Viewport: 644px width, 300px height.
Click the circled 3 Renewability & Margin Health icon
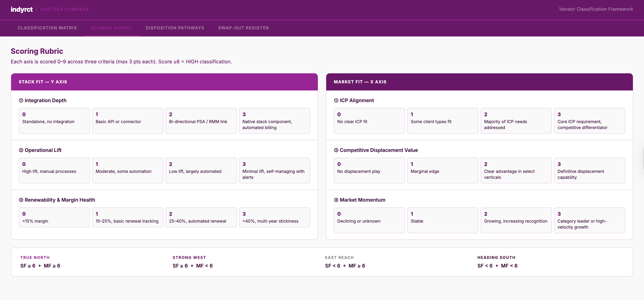21,200
